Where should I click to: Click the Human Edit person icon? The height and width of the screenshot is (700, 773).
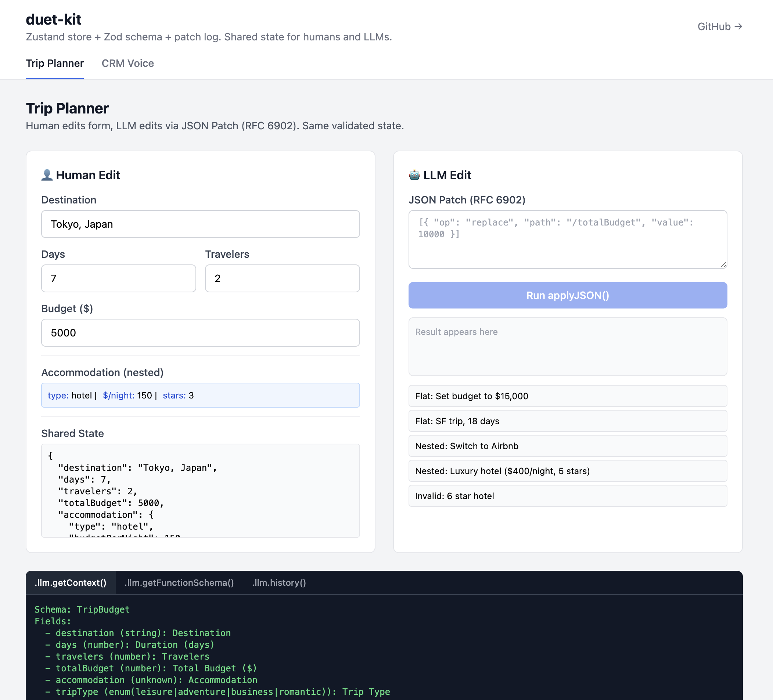point(47,175)
